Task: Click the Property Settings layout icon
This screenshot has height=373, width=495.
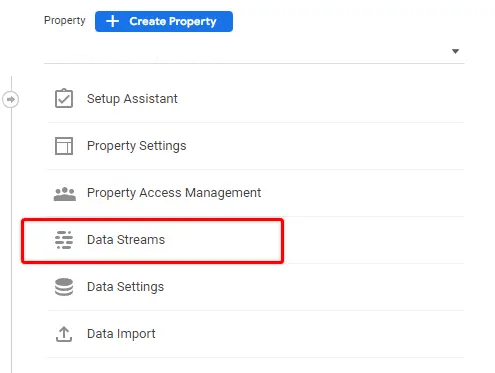Action: click(x=64, y=146)
